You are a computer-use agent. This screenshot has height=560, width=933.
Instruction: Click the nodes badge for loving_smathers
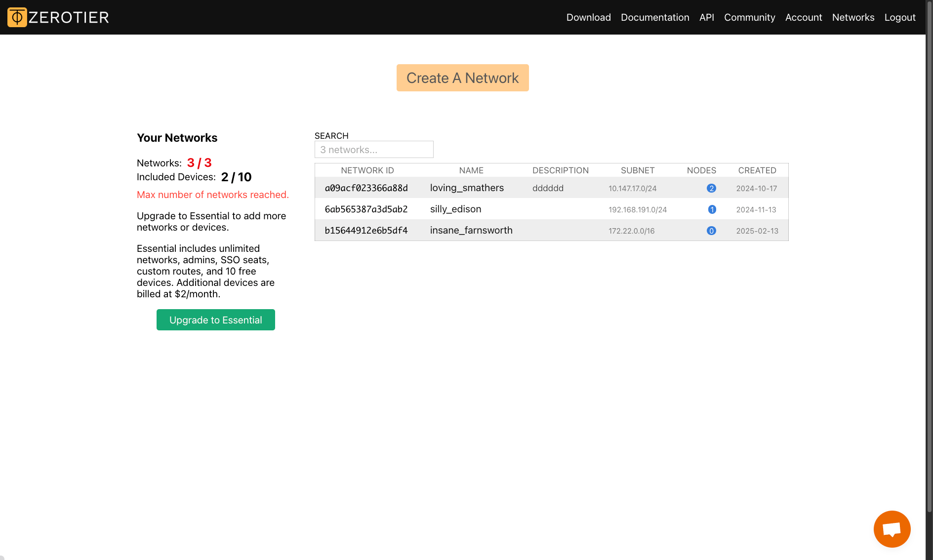tap(711, 188)
